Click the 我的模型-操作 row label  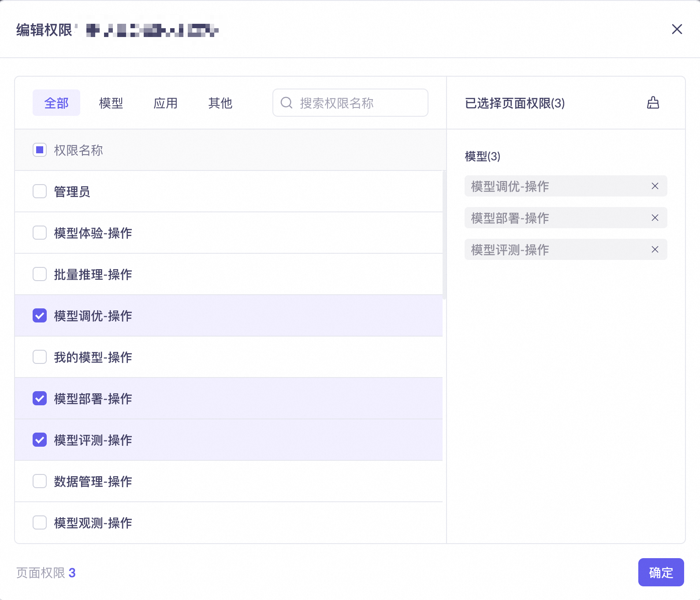tap(93, 357)
